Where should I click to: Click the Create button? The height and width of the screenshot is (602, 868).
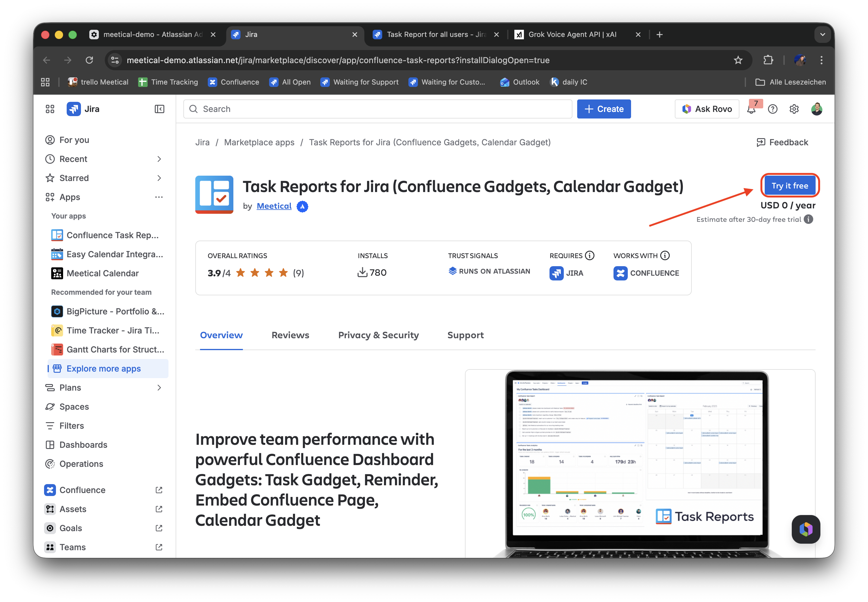604,109
